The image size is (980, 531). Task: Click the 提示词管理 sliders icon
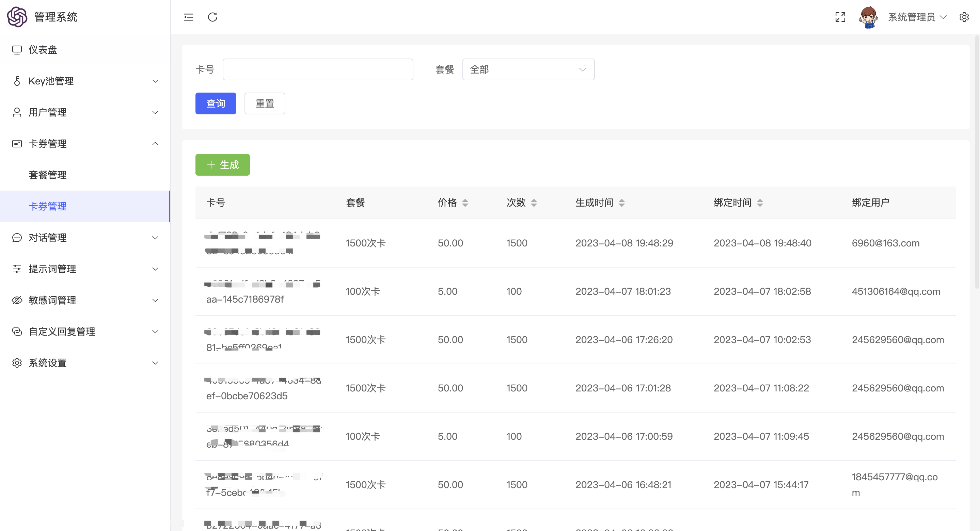[x=17, y=269]
